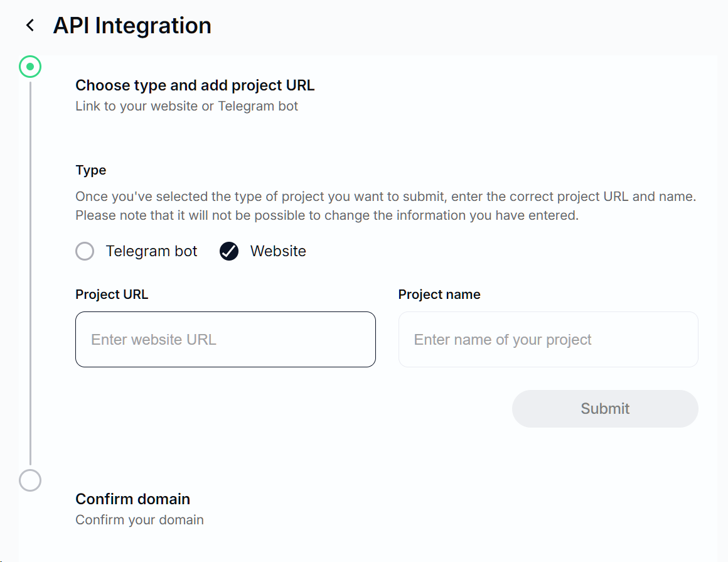
Task: Click the empty step two circle indicator
Action: coord(30,480)
